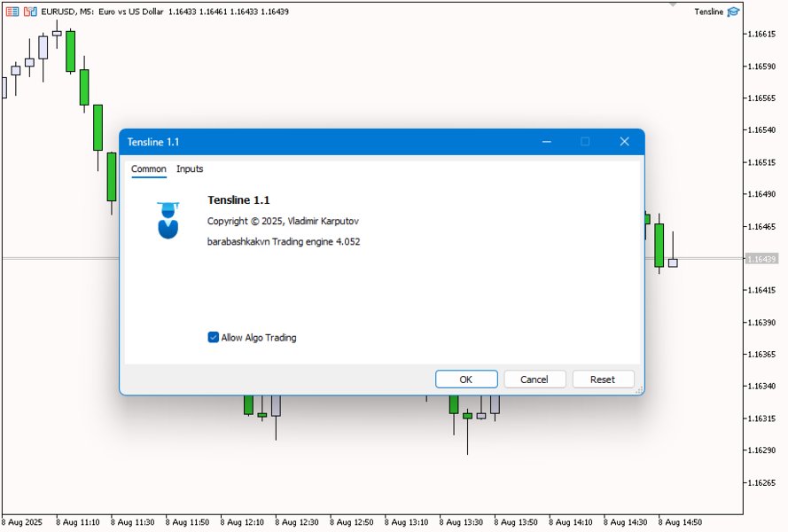Viewport: 788px width, 532px height.
Task: Click the one-click trading panel icon beside EURUSD
Action: pos(30,11)
